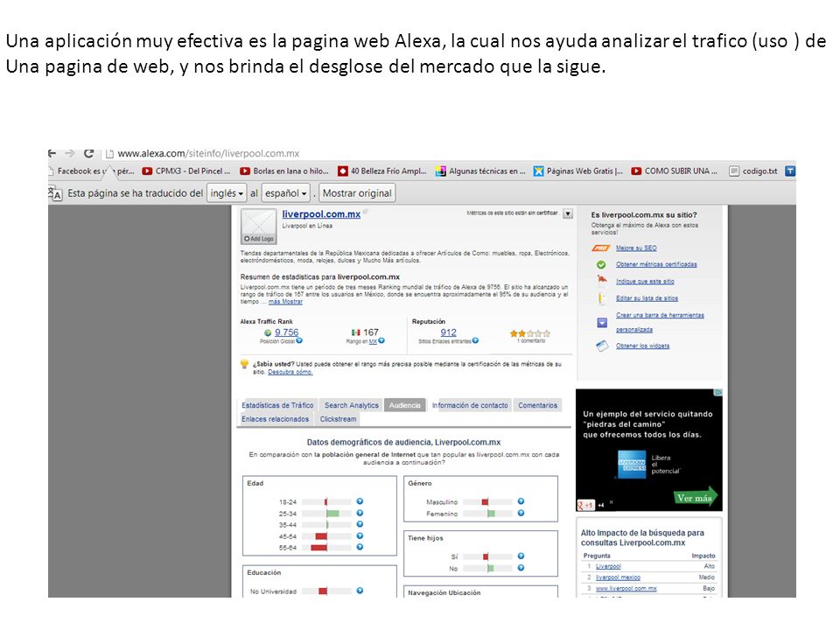
Task: Click info icon for 18-24 age bar
Action: pyautogui.click(x=360, y=501)
